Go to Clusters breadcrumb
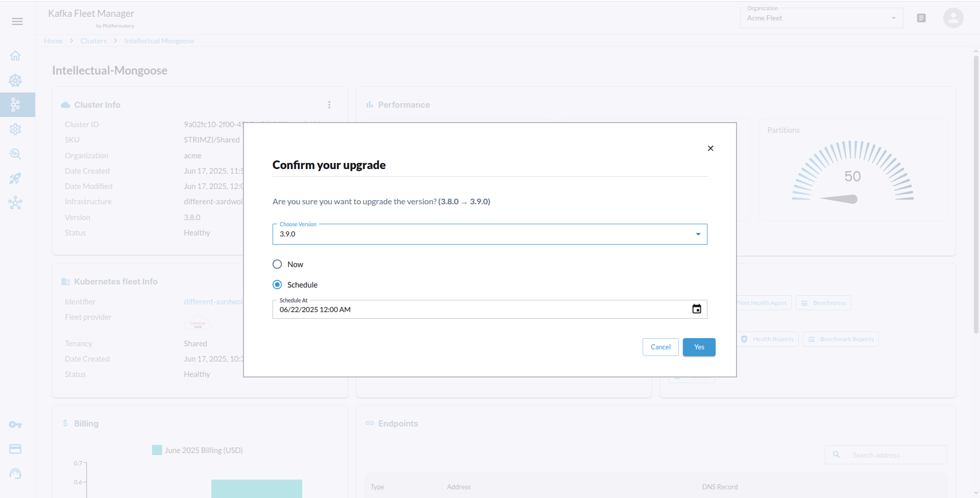 coord(93,41)
